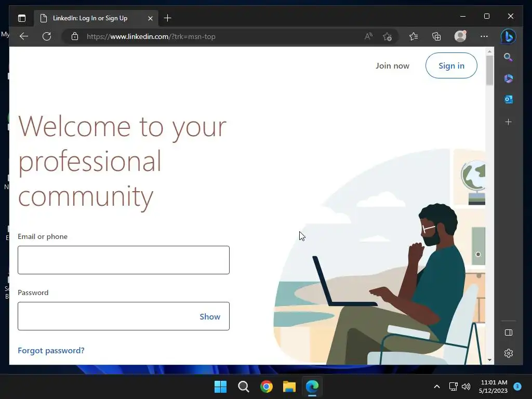Focus the Password field
The width and height of the screenshot is (532, 399).
pyautogui.click(x=124, y=316)
